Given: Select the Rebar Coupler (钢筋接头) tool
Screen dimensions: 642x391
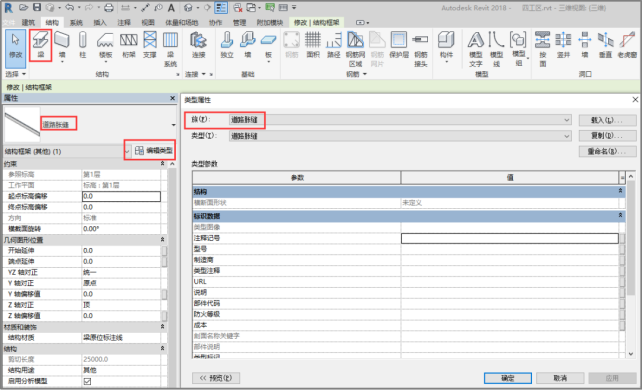Looking at the screenshot, I should coord(420,49).
